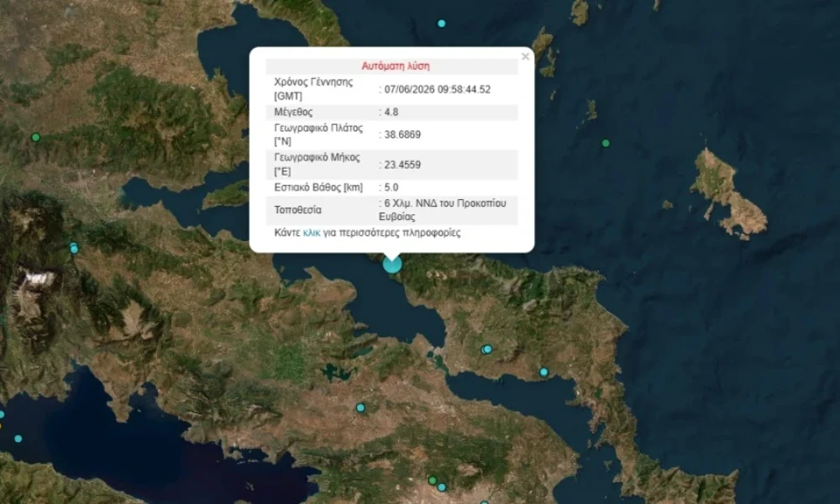840x504 pixels.
Task: Select the 'Γεωγραφικό Μήκος [°E]' label
Action: coord(318,165)
